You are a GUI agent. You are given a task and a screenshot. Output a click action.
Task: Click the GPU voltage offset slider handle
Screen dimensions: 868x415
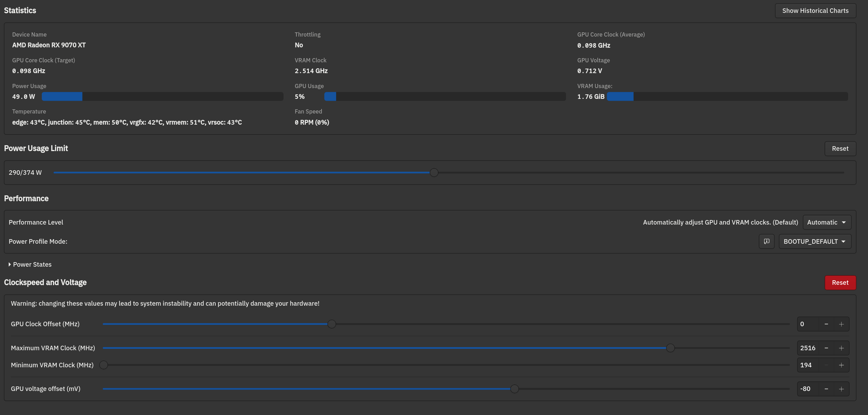[x=514, y=389]
